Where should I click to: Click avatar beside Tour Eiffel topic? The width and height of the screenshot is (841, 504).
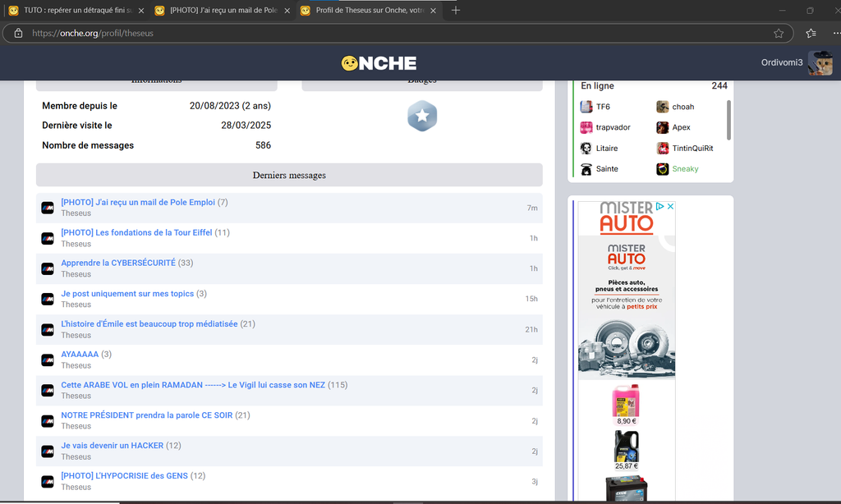point(48,238)
